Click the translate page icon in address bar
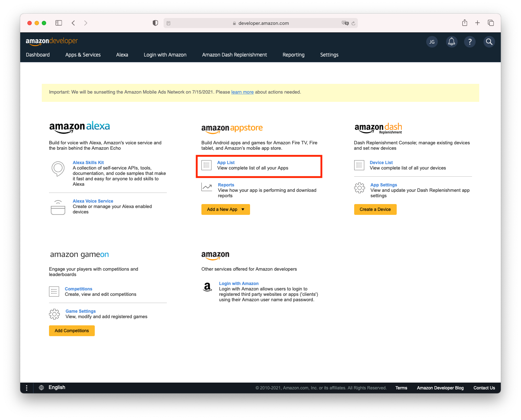Image resolution: width=521 pixels, height=420 pixels. pyautogui.click(x=345, y=23)
